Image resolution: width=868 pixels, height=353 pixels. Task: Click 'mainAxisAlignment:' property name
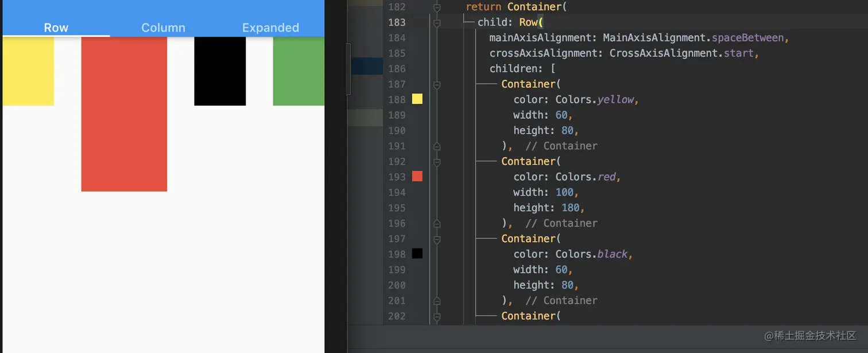click(x=543, y=38)
